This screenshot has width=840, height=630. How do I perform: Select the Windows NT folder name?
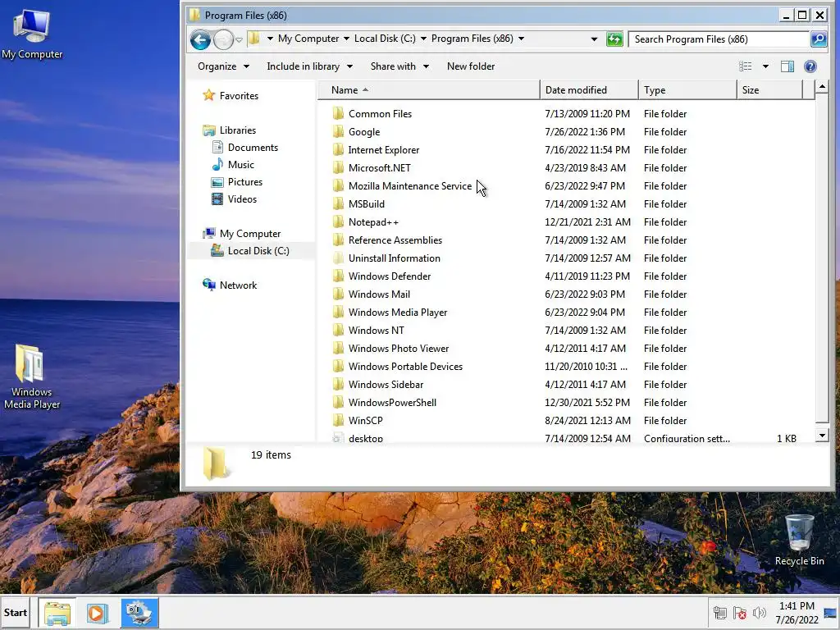click(376, 331)
